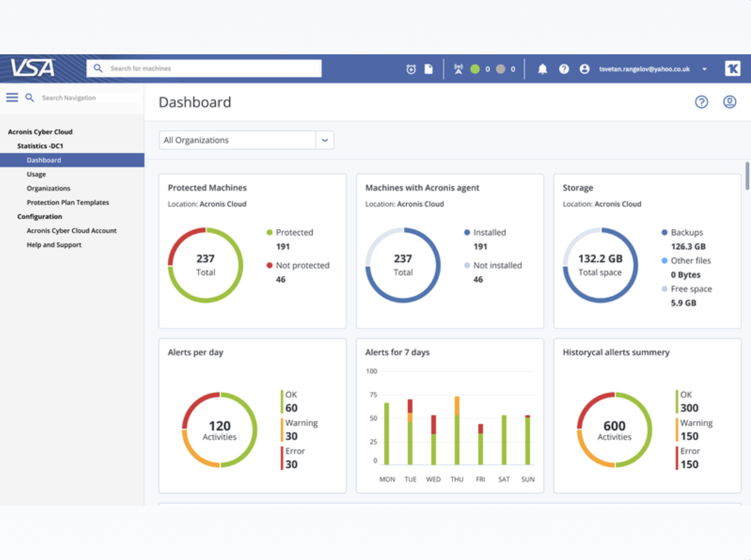751x560 pixels.
Task: Click the Kaseya K logo icon
Action: (x=732, y=68)
